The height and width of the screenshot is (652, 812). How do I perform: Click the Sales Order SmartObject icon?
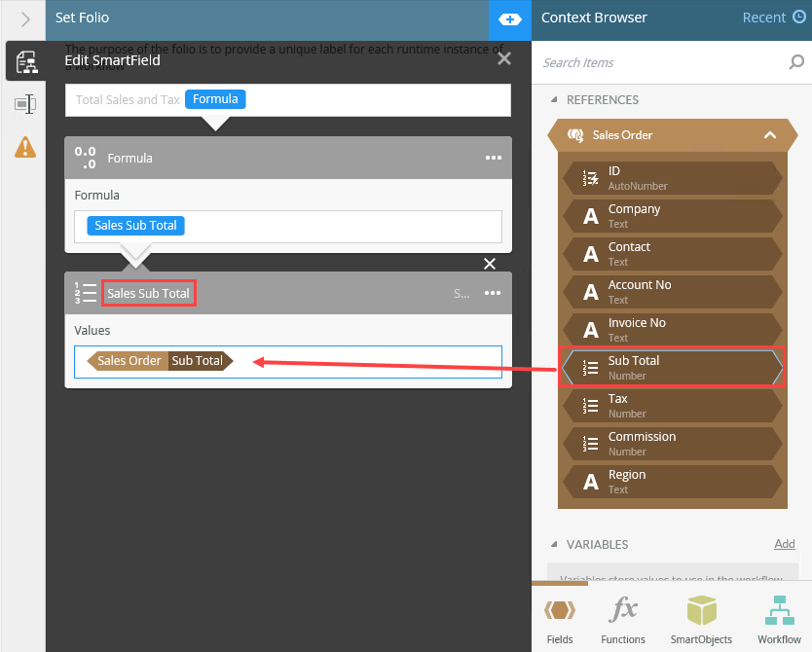coord(575,135)
